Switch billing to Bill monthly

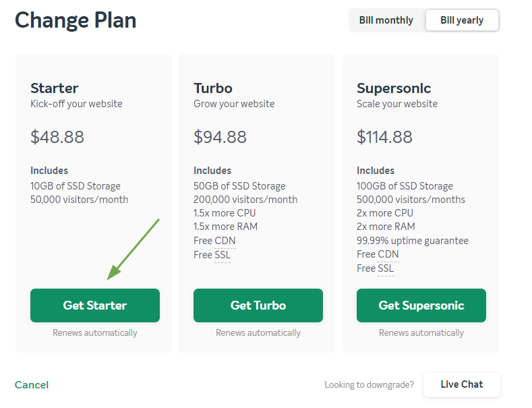(386, 20)
